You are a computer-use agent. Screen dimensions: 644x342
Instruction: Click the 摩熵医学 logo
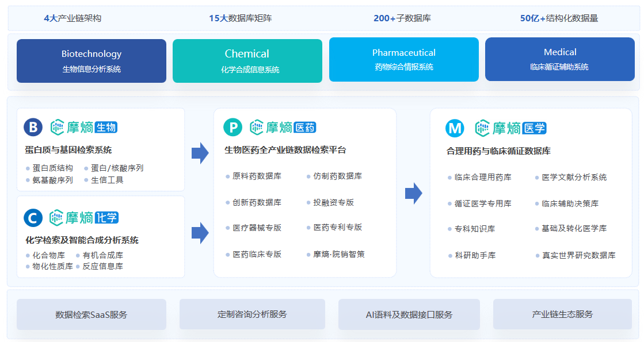click(x=510, y=128)
